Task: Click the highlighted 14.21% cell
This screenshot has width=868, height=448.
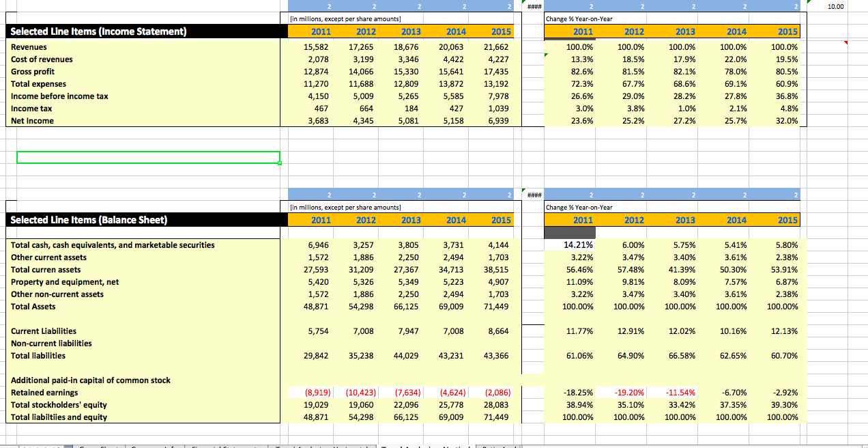Action: click(570, 245)
